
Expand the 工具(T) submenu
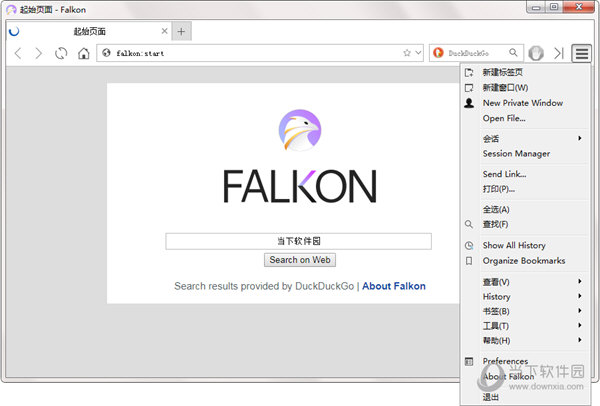[x=525, y=326]
